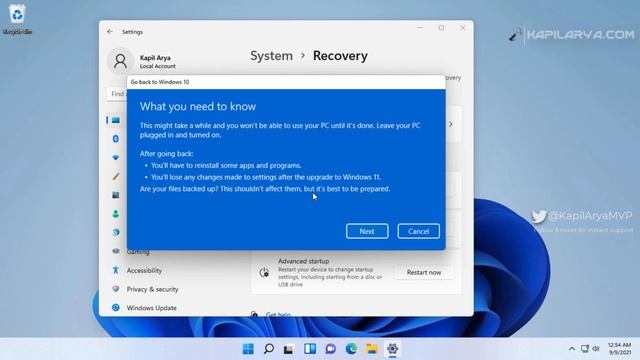The image size is (640, 360).
Task: Click Next in the Go back dialog
Action: click(367, 231)
